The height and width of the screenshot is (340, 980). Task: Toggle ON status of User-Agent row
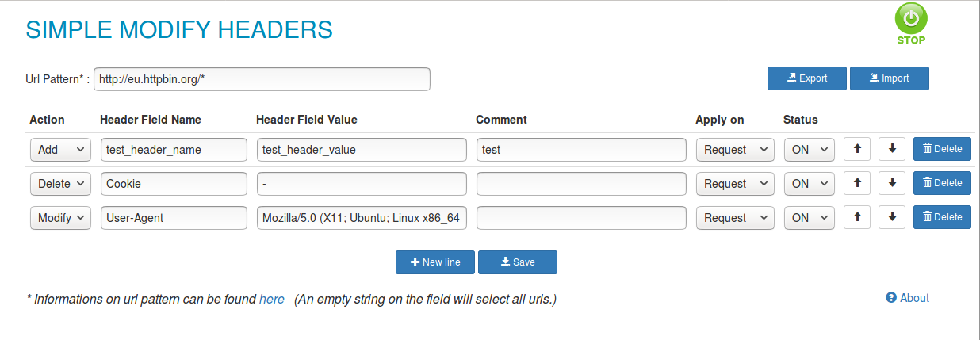[810, 217]
